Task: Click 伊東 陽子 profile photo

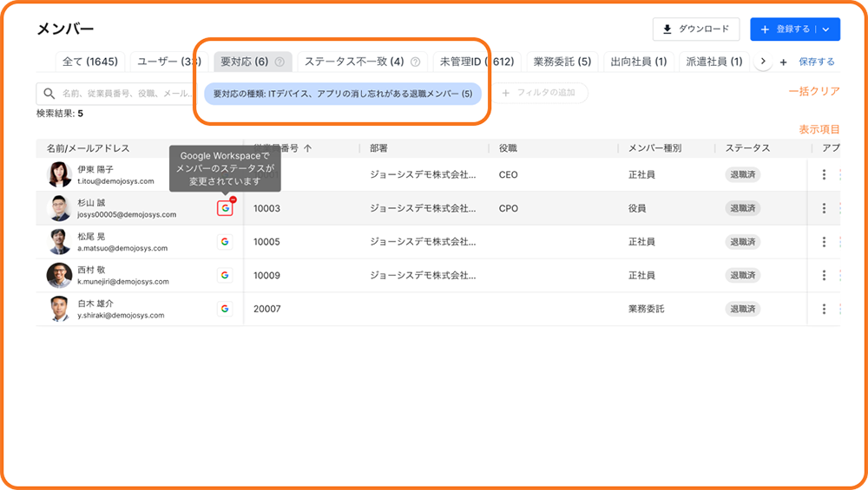Action: 59,174
